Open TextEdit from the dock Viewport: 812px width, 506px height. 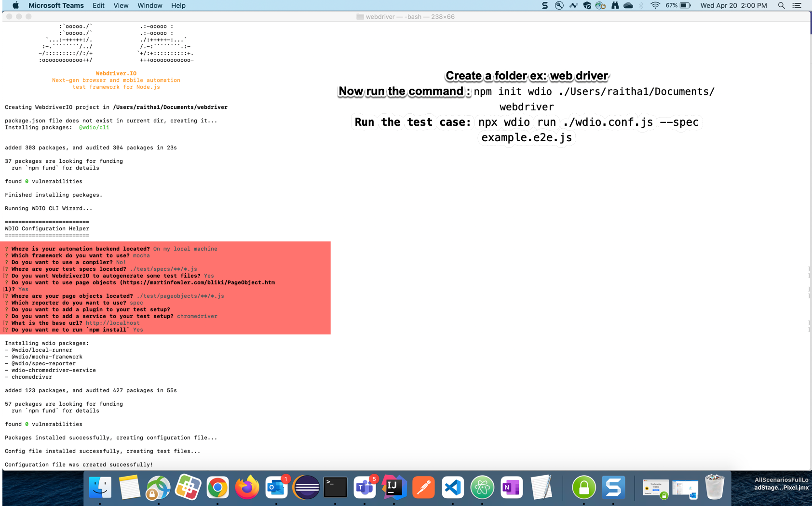541,488
